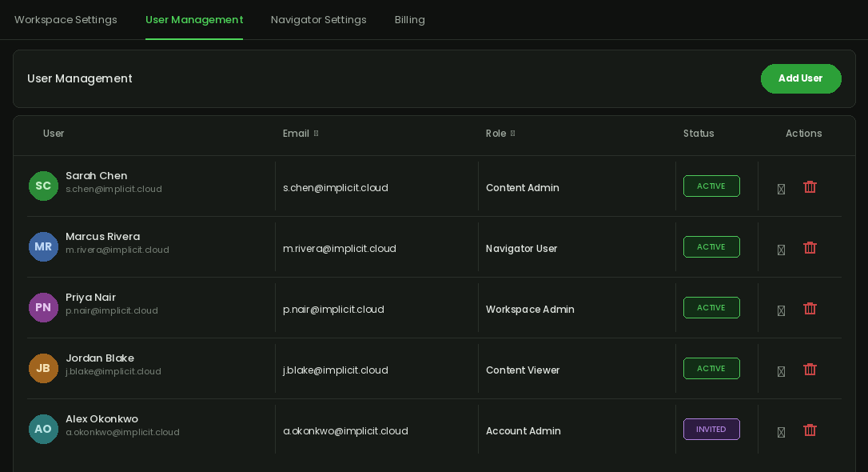Click the INVITED badge for Alex Okonkwo
Image resolution: width=868 pixels, height=472 pixels.
click(711, 430)
